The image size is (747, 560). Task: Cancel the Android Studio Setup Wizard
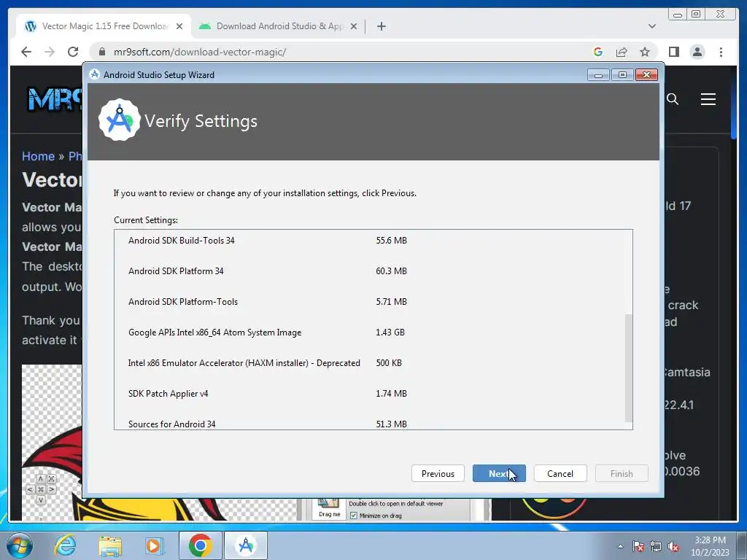click(x=560, y=473)
